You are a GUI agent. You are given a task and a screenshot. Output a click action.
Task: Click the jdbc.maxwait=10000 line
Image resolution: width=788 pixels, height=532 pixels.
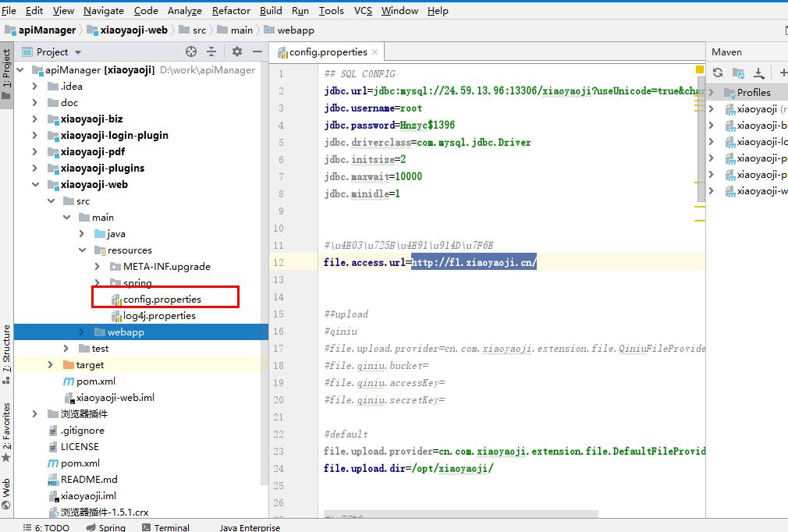tap(373, 176)
